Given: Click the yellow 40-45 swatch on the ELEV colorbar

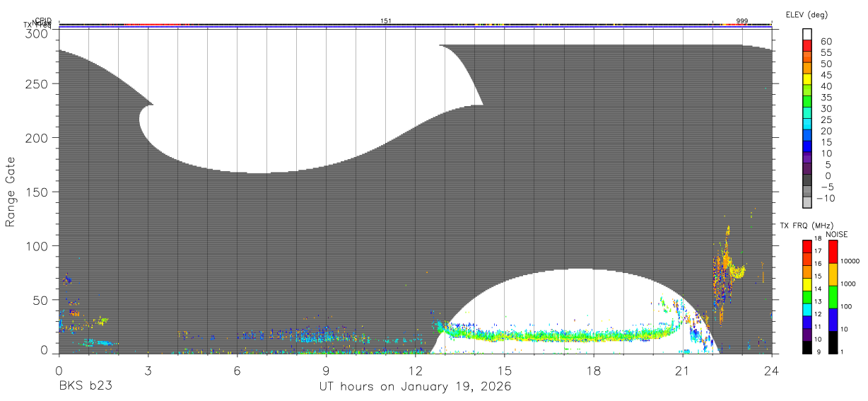Looking at the screenshot, I should [x=807, y=79].
